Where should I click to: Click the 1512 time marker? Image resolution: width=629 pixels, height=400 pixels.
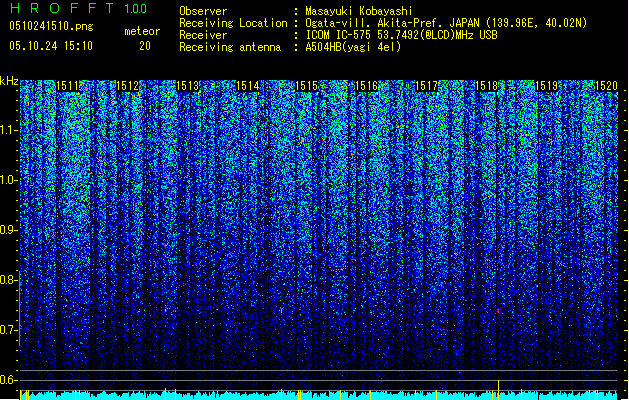click(127, 86)
